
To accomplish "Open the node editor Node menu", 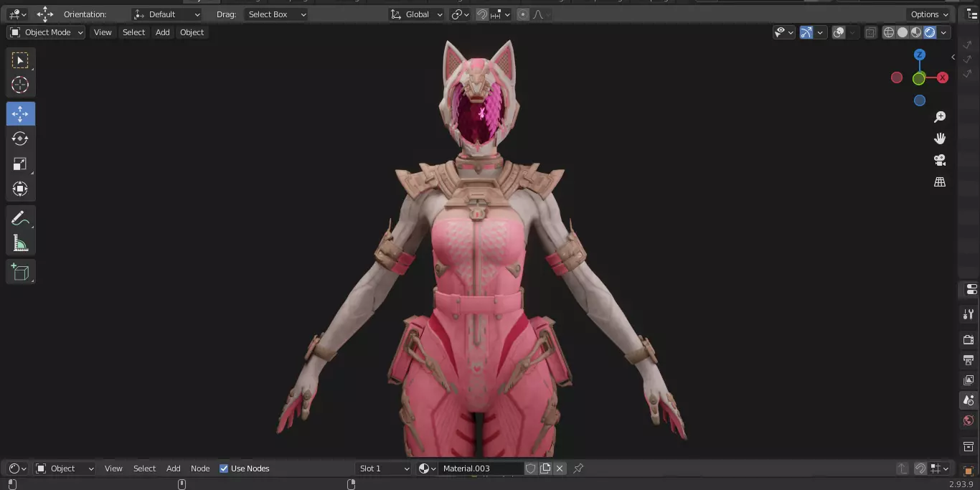I will (x=200, y=468).
